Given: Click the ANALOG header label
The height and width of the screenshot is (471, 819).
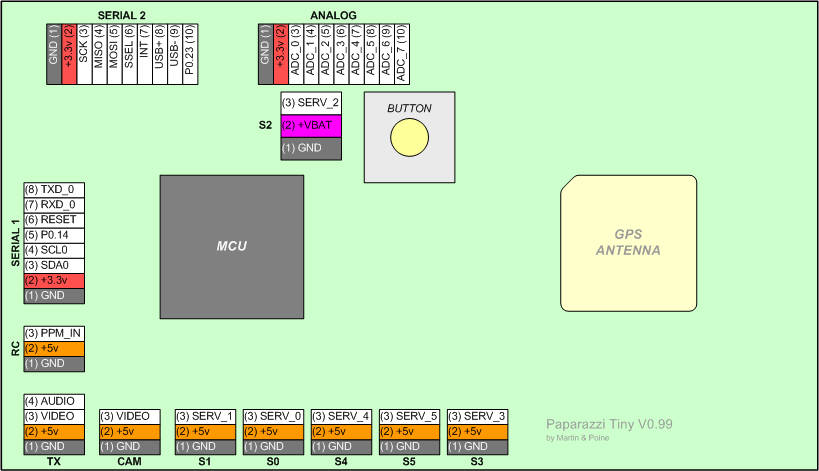Looking at the screenshot, I should pyautogui.click(x=333, y=16).
